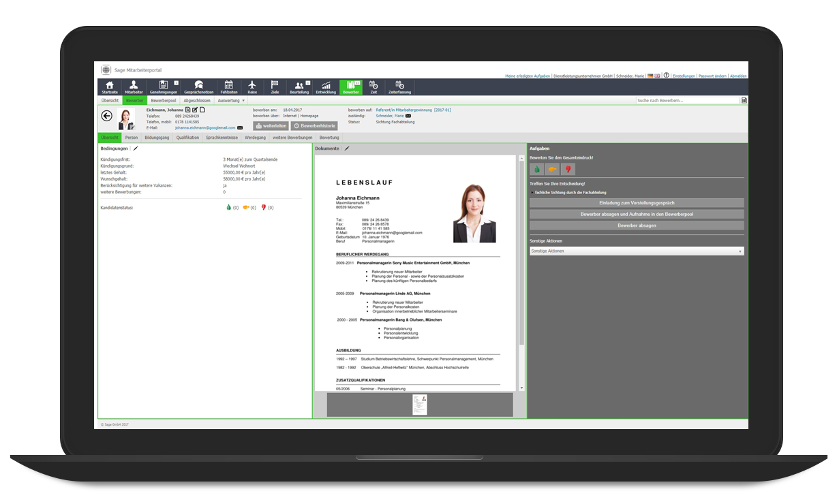Open the Fehlzeiten module icon
837x504 pixels.
pyautogui.click(x=229, y=86)
